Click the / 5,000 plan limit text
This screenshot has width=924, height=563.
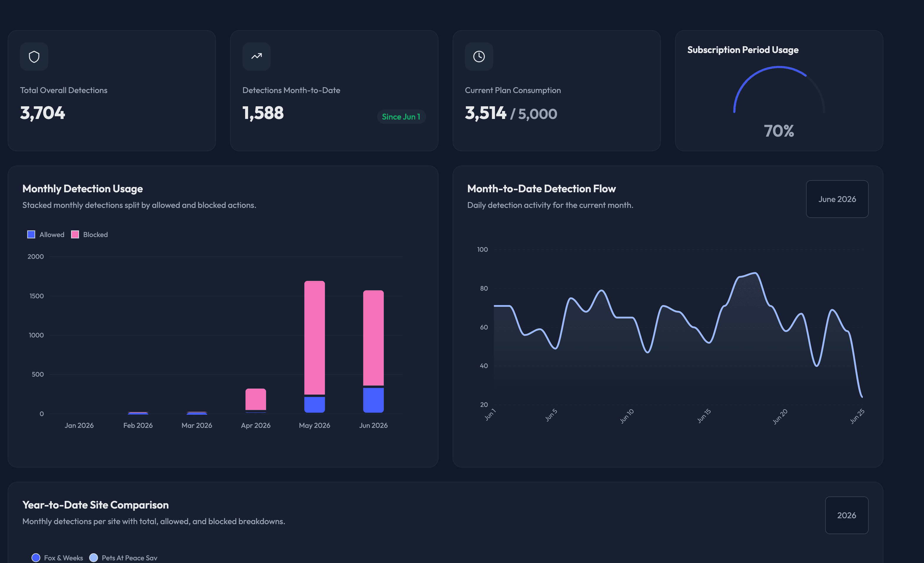534,114
